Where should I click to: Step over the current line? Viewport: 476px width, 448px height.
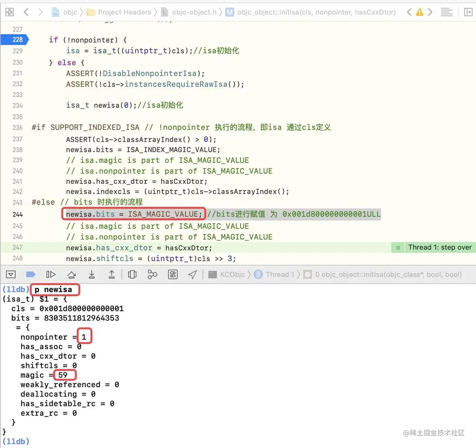71,274
